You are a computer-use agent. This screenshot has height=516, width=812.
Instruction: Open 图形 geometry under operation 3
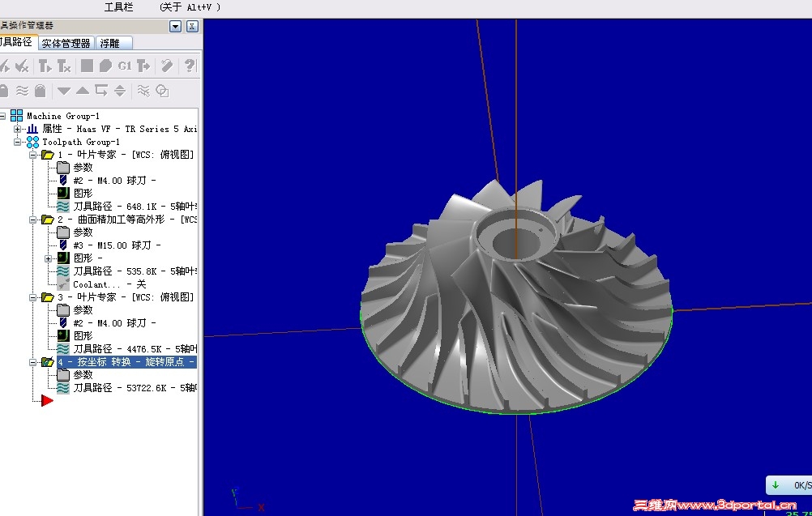[83, 335]
